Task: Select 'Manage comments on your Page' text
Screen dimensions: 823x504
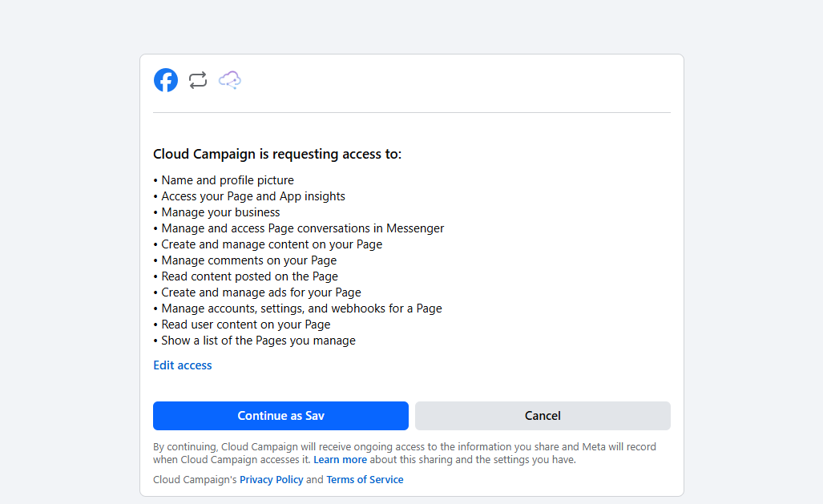Action: coord(248,260)
